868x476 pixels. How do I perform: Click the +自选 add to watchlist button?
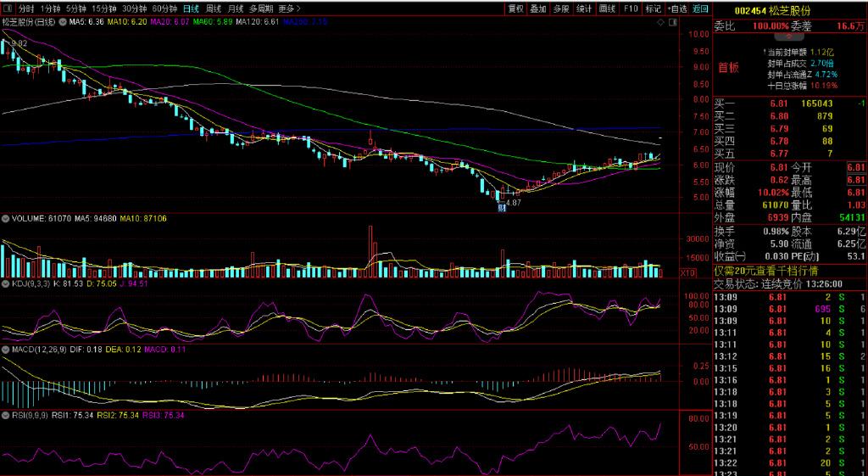tap(676, 8)
